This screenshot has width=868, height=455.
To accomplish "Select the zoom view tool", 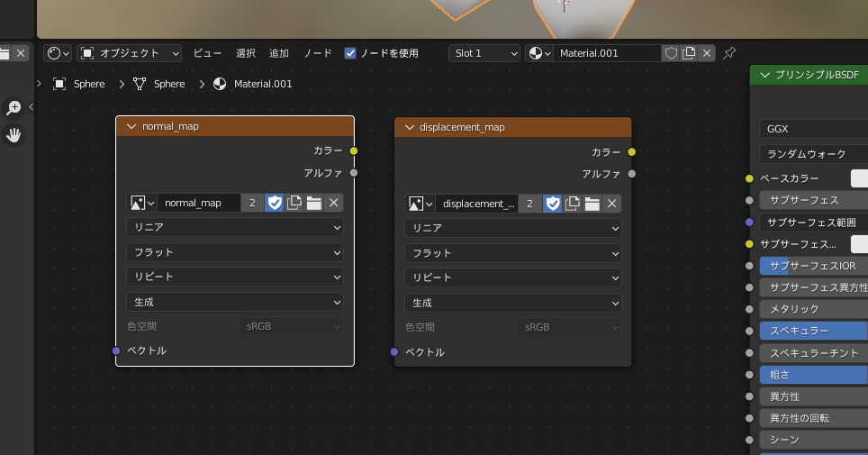I will 14,107.
